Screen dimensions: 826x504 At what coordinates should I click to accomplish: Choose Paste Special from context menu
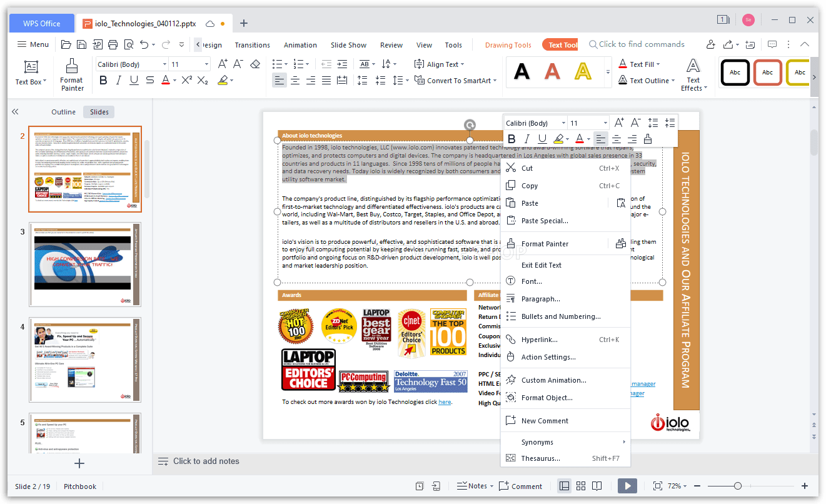[565, 221]
